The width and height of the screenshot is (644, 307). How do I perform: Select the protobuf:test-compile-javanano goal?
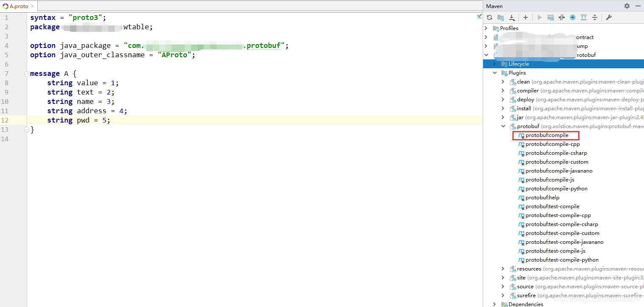pyautogui.click(x=565, y=242)
